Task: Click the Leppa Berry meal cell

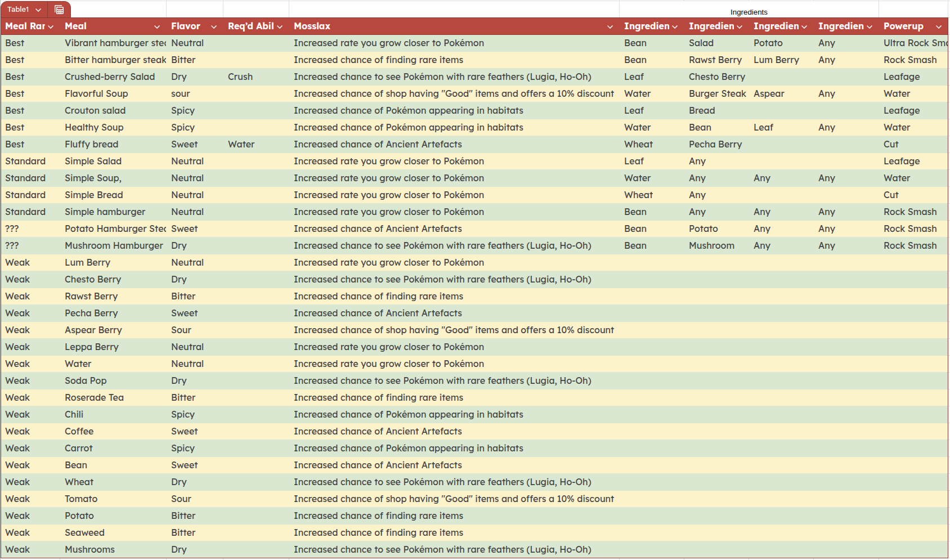Action: (113, 347)
